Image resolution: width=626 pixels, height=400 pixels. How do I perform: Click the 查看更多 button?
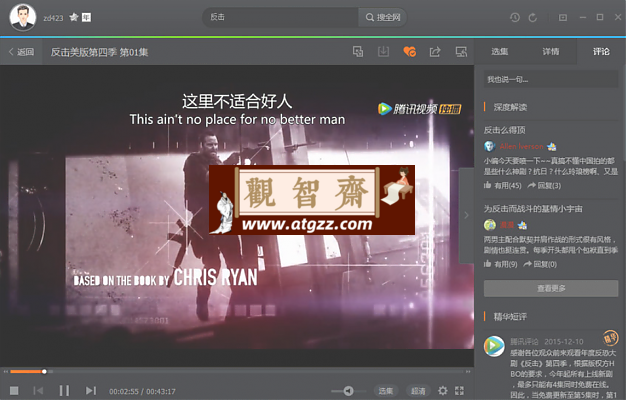pos(551,288)
